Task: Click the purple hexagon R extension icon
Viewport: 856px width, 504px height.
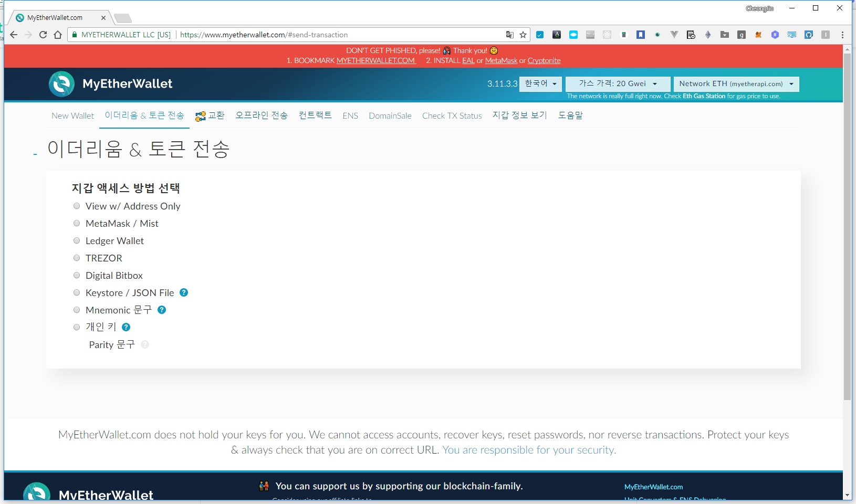Action: coord(775,35)
